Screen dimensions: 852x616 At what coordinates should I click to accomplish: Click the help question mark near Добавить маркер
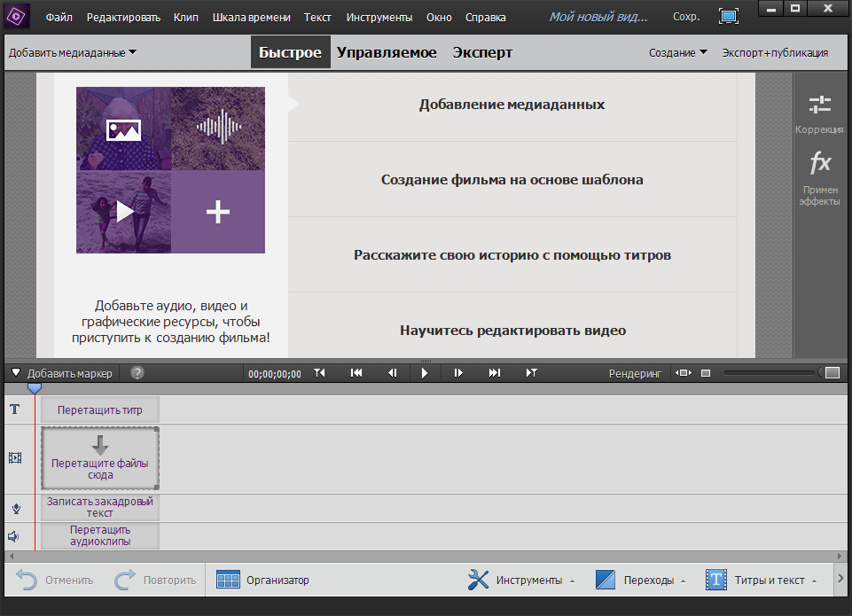click(x=137, y=372)
